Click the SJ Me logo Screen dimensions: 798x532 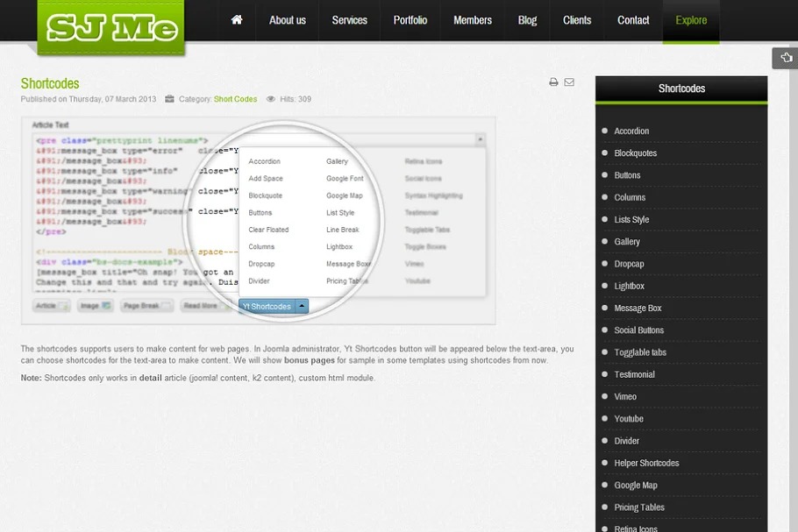(110, 28)
